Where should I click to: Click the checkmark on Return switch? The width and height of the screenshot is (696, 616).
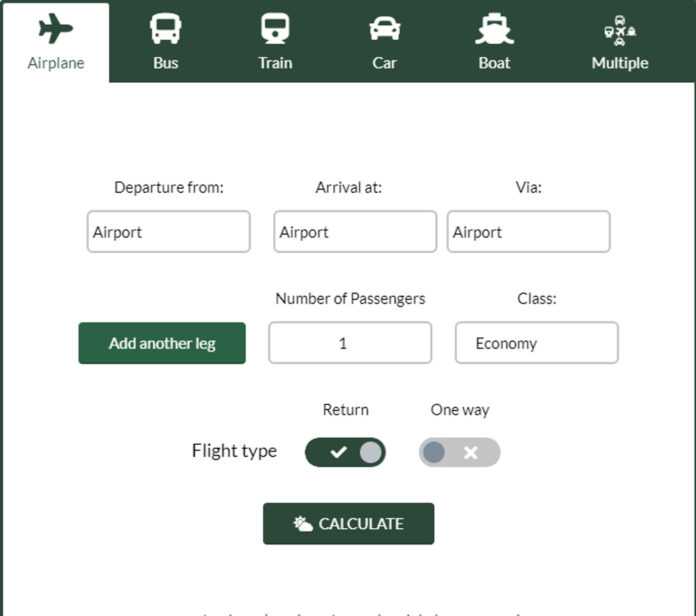[339, 452]
